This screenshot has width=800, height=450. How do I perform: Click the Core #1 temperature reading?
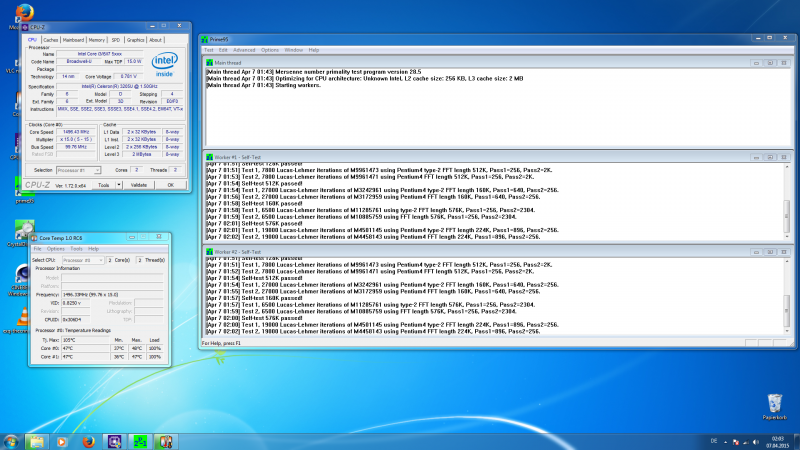(85, 357)
